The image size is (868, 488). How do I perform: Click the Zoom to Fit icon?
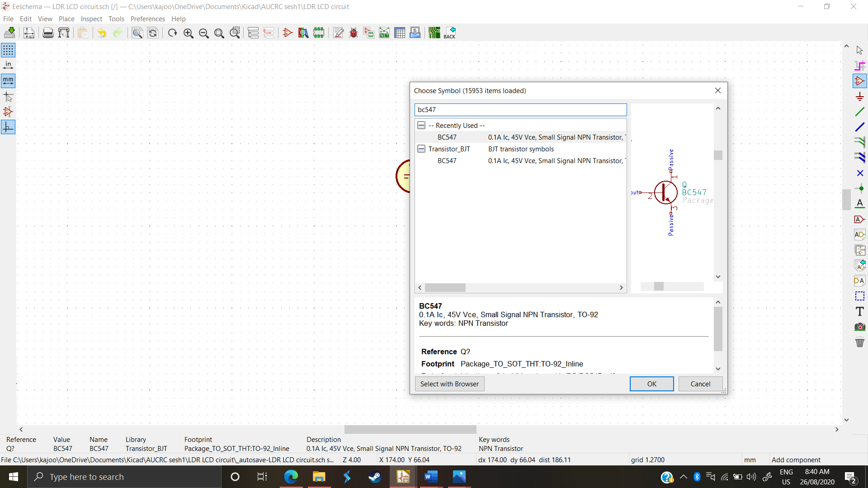(x=219, y=33)
